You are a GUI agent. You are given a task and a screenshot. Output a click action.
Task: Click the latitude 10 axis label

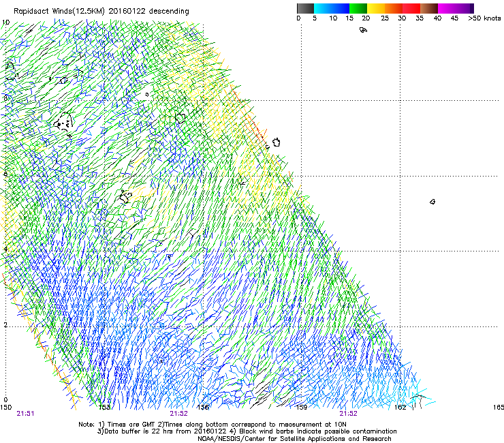tap(5, 22)
